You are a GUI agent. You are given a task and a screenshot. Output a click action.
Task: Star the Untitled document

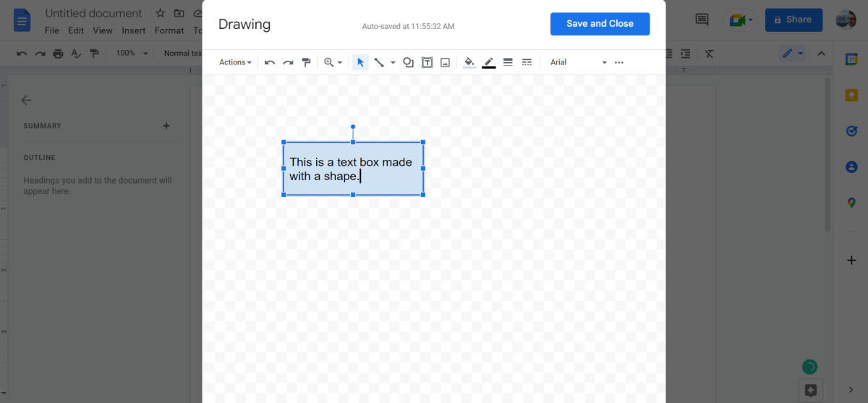(161, 14)
